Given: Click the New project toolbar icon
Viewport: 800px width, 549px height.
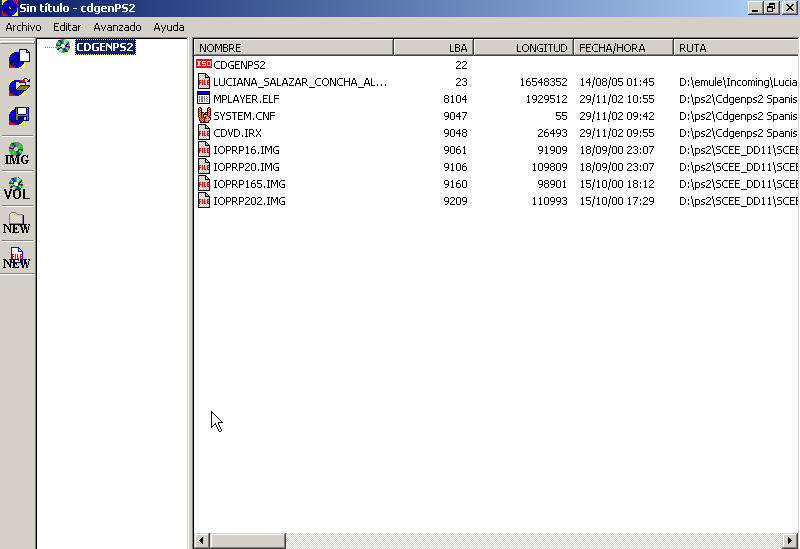Looking at the screenshot, I should tap(19, 59).
